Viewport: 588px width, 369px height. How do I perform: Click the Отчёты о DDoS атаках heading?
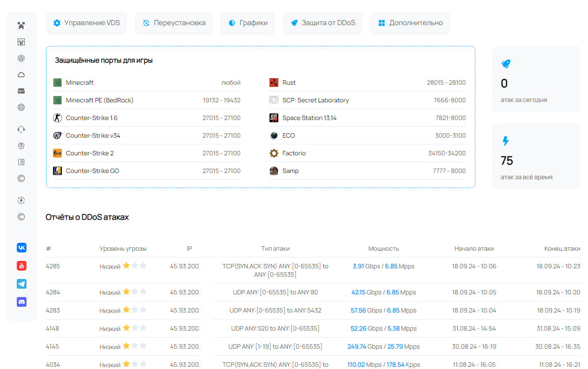87,217
